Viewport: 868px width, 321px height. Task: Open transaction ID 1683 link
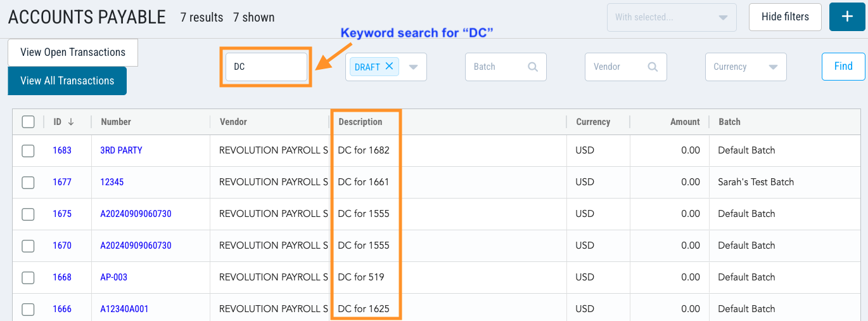click(62, 150)
